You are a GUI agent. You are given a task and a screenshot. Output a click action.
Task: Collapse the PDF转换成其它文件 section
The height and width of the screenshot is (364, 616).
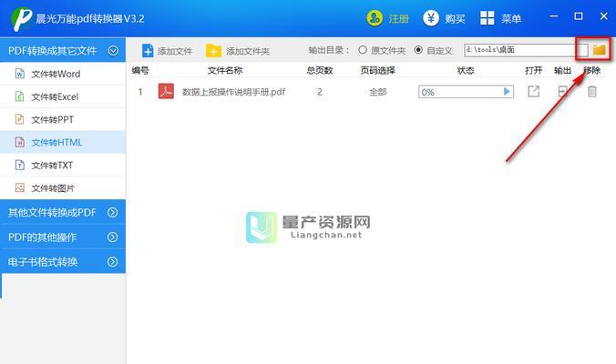(63, 51)
